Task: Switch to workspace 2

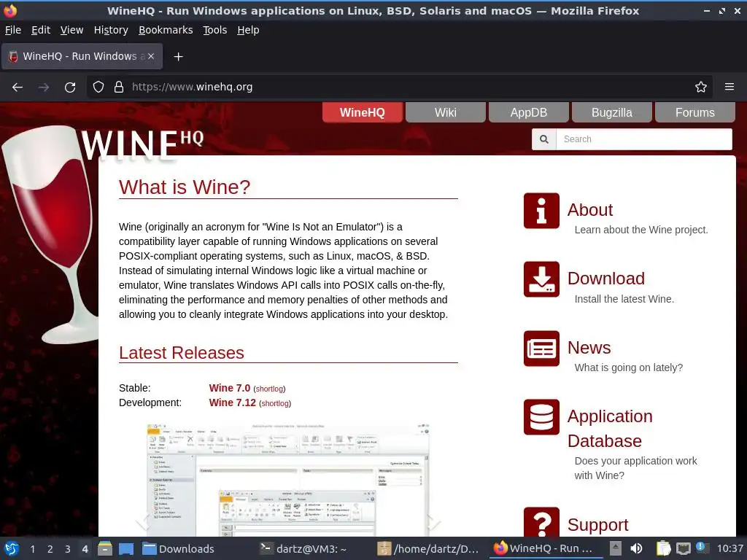Action: tap(50, 548)
